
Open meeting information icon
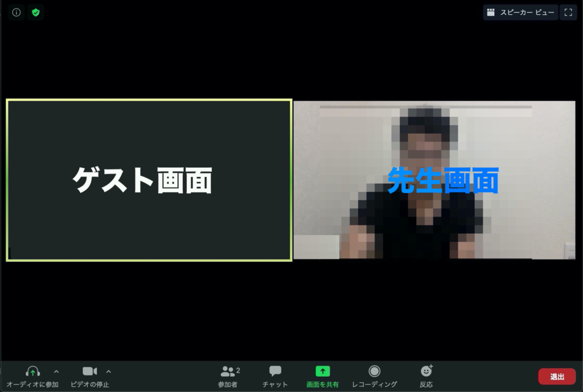(x=17, y=13)
